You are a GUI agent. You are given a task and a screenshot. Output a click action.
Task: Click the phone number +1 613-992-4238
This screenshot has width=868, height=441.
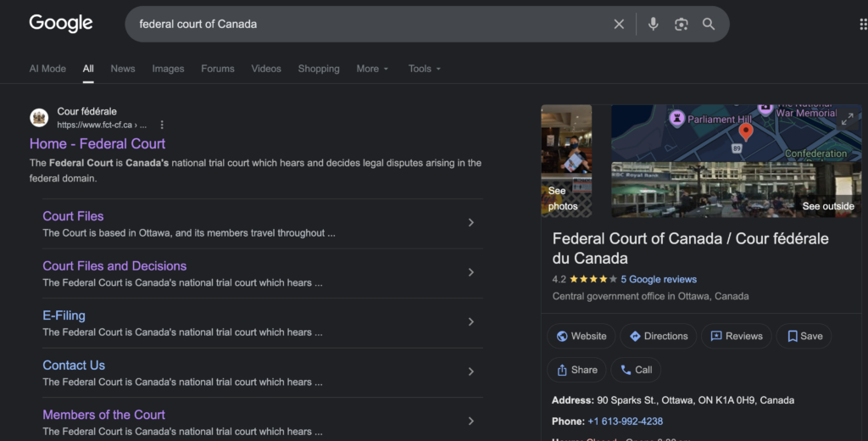click(x=625, y=421)
